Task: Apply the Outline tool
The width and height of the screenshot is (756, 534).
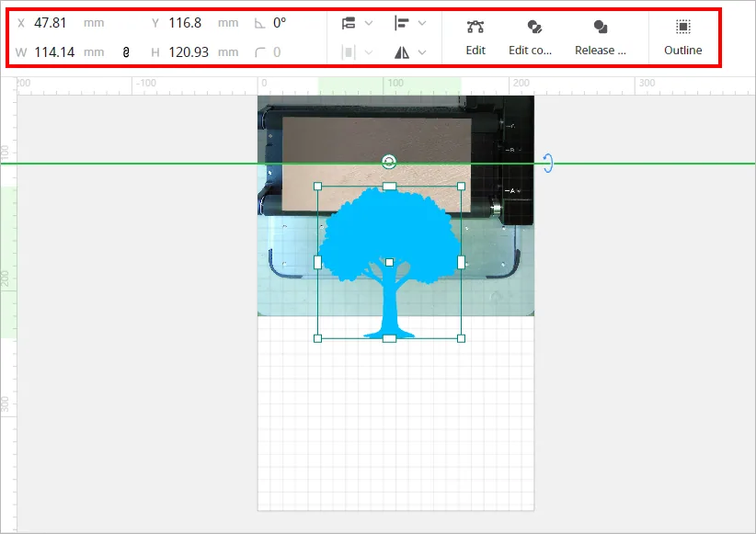Action: [682, 27]
